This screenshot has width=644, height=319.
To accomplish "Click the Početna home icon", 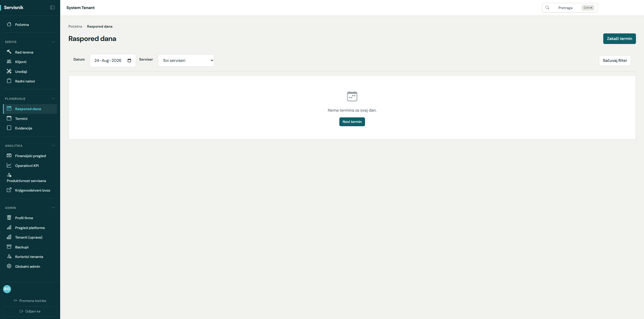I will pos(9,24).
